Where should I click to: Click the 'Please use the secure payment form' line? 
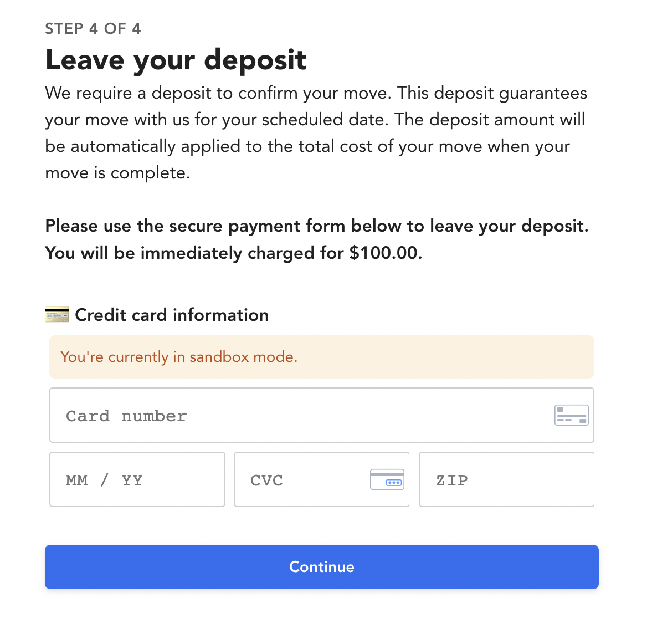pyautogui.click(x=316, y=226)
